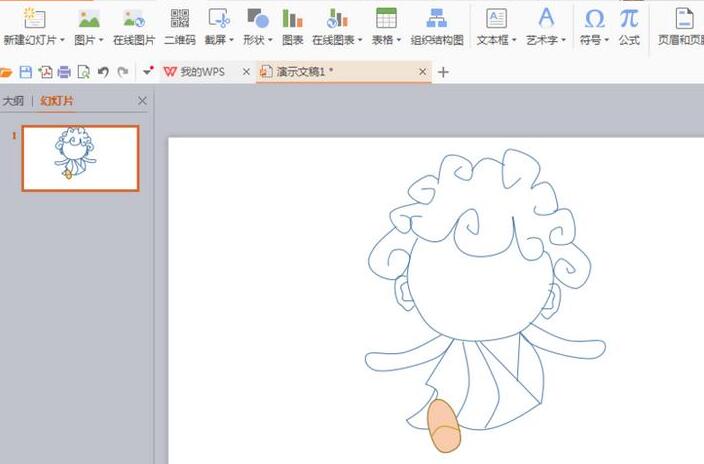Click the Open folder icon

click(6, 72)
